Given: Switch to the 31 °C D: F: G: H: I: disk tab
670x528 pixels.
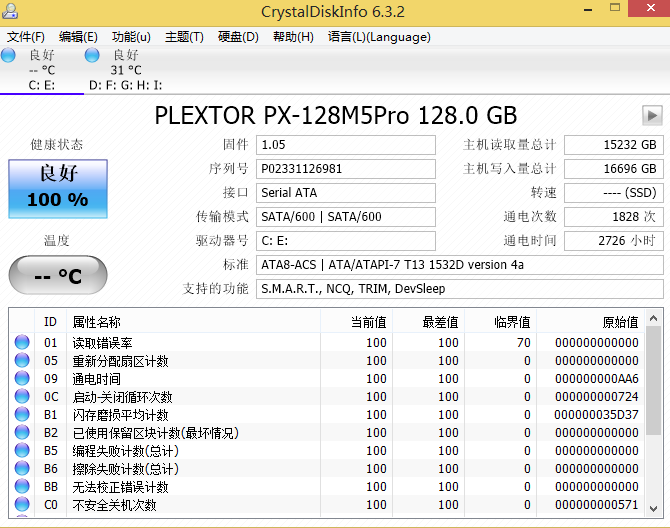Looking at the screenshot, I should 126,70.
